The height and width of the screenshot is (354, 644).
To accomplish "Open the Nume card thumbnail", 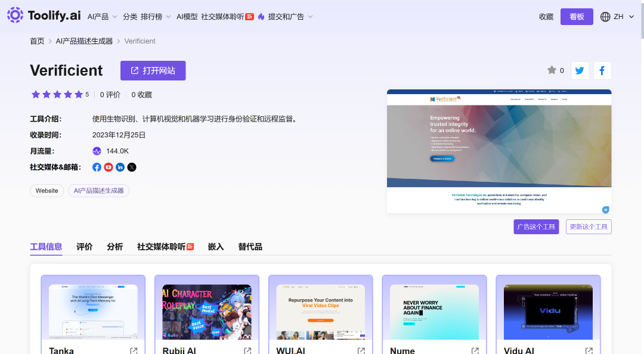I will [x=435, y=312].
